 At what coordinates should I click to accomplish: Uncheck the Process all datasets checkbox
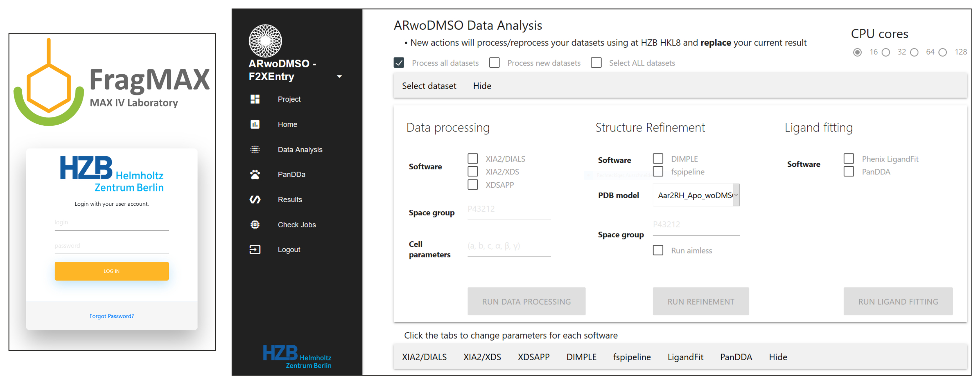pos(398,62)
